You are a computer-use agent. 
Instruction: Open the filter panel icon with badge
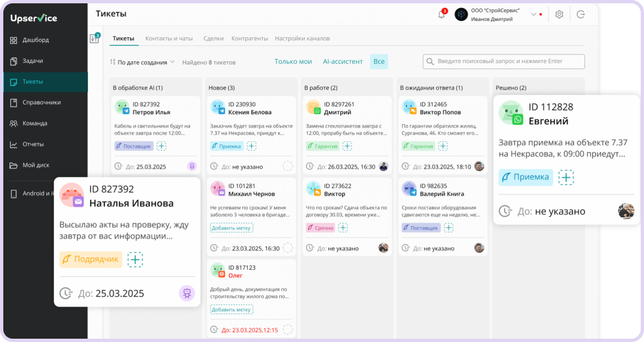click(x=94, y=39)
